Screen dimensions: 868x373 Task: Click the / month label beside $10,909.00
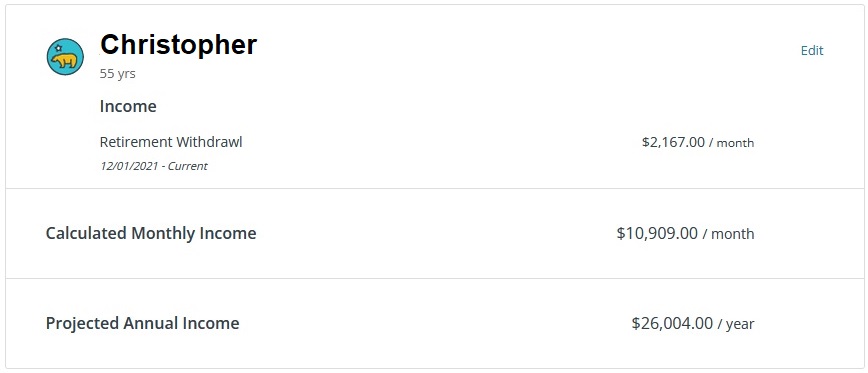[x=728, y=234]
